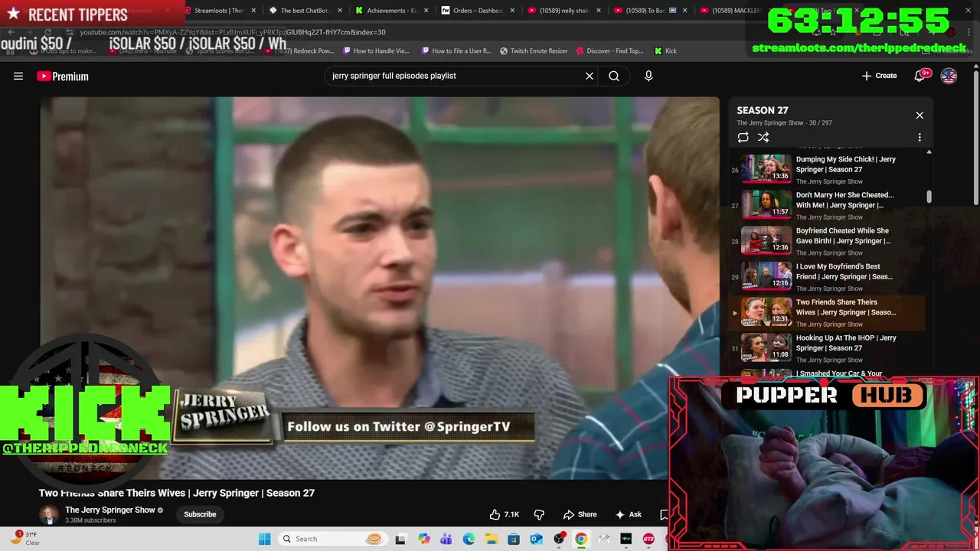Close the Season 27 playlist panel
This screenshot has width=980, height=551.
920,116
